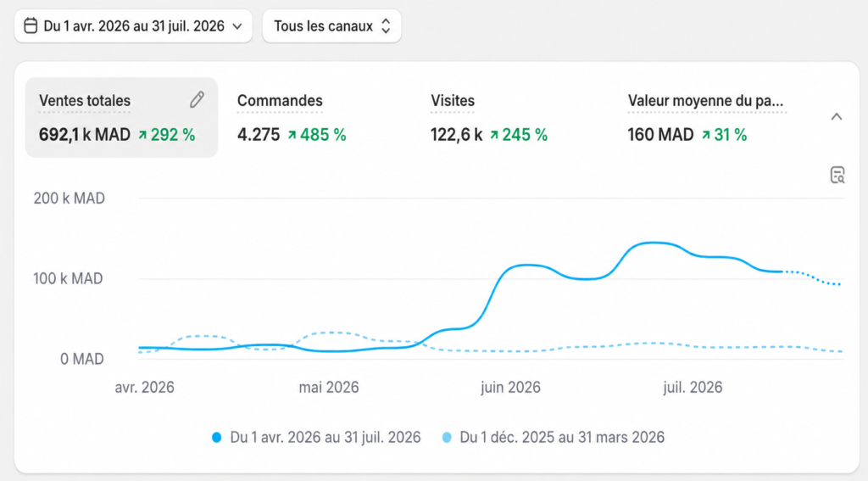
Task: Click the pencil edit icon on Ventes totales
Action: pyautogui.click(x=197, y=100)
